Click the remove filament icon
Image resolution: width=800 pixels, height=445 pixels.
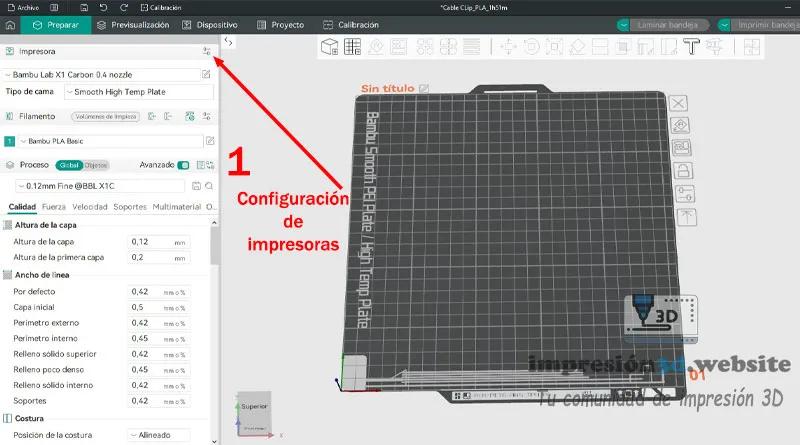pos(168,116)
